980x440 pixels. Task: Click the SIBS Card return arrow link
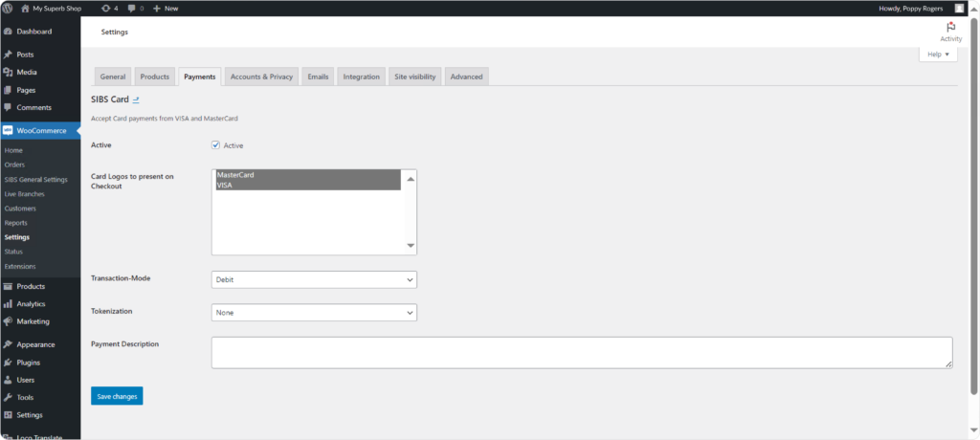(136, 99)
